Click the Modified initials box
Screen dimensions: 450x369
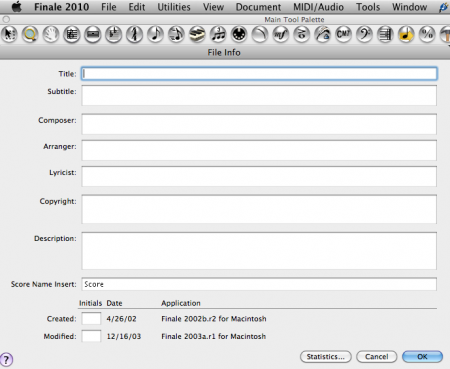91,336
